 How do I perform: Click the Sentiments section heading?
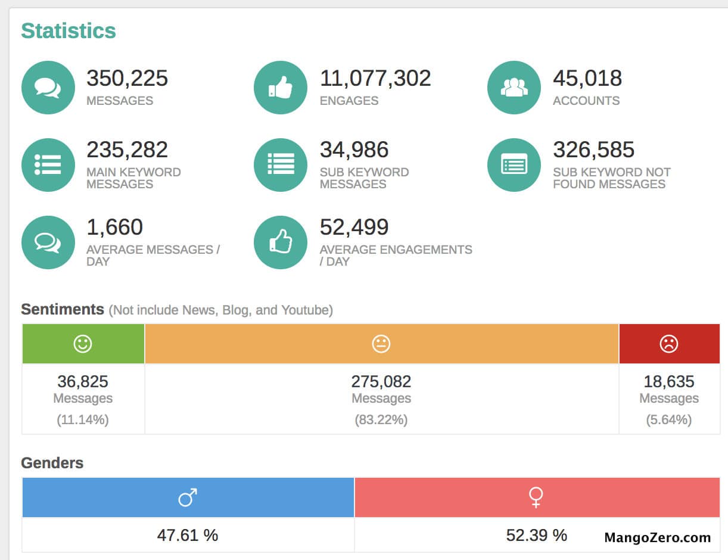coord(63,309)
